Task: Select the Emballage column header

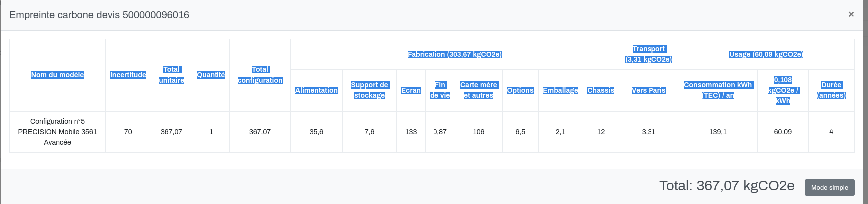Action: [x=560, y=90]
